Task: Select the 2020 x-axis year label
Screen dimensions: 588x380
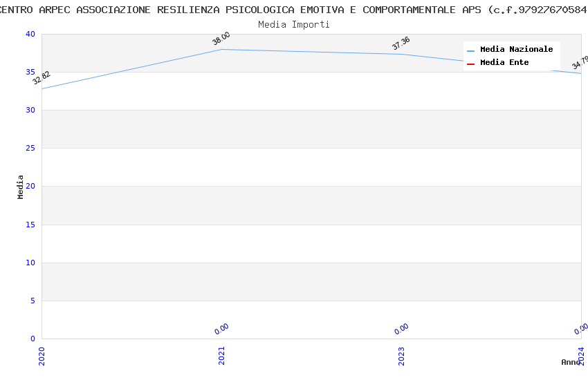Action: tap(42, 357)
